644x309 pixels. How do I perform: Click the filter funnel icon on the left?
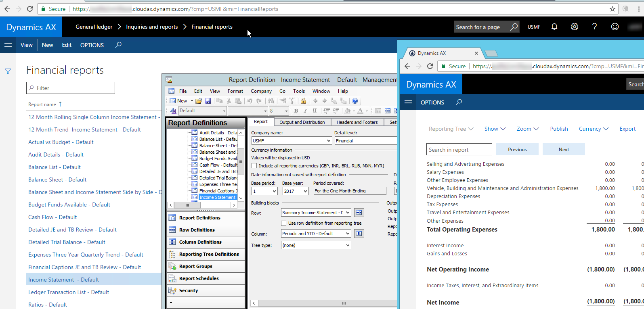pos(8,71)
